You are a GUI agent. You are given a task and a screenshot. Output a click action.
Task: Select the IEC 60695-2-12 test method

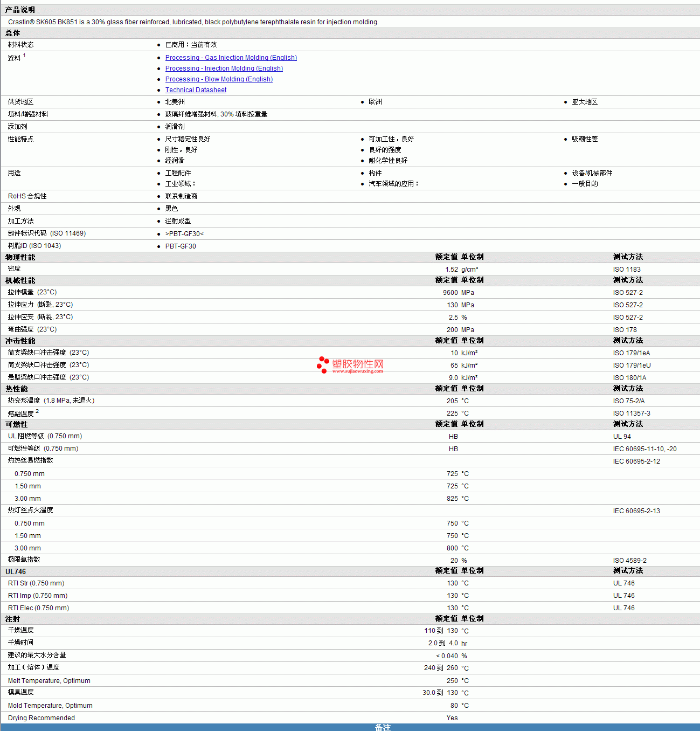(636, 461)
